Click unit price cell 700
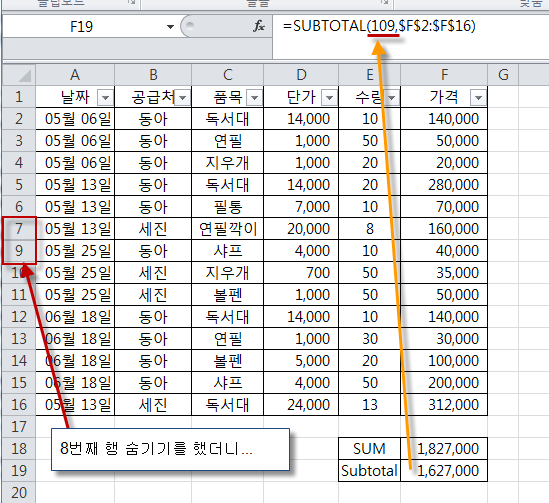Screen dimensions: 549x503 point(301,273)
